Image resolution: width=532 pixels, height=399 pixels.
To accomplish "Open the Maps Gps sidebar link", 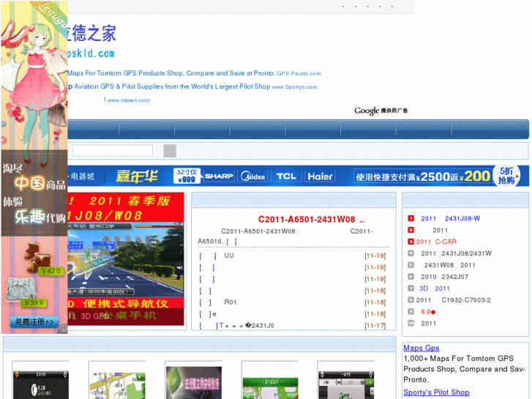I will click(421, 348).
